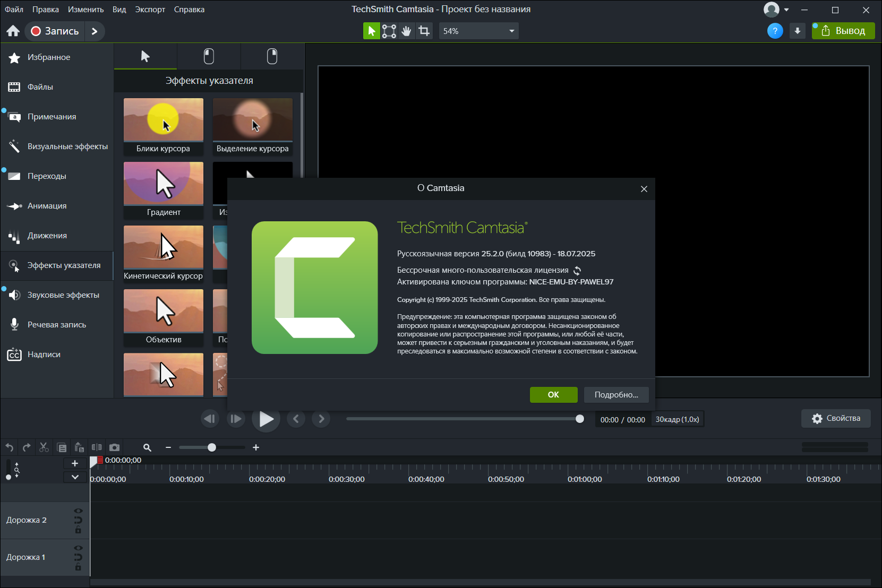The width and height of the screenshot is (882, 588).
Task: Take a snapshot with camera icon
Action: [x=114, y=447]
